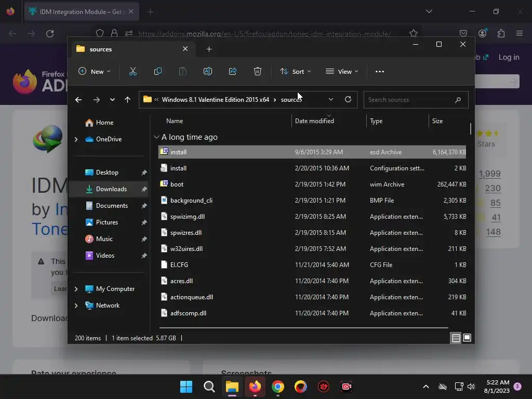Open Save to Pocket icon in Firefox
The image size is (532, 399).
click(x=463, y=33)
